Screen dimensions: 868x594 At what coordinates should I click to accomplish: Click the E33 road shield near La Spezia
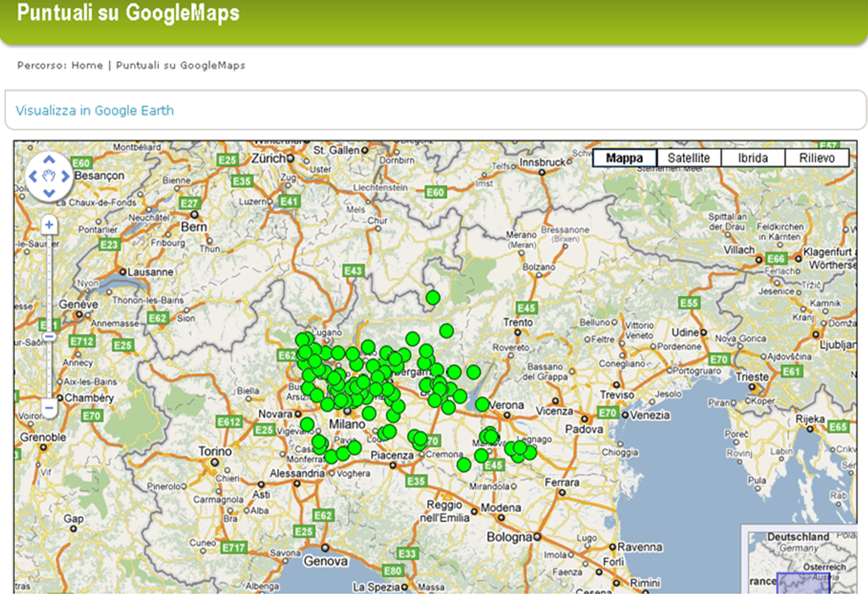[x=406, y=553]
